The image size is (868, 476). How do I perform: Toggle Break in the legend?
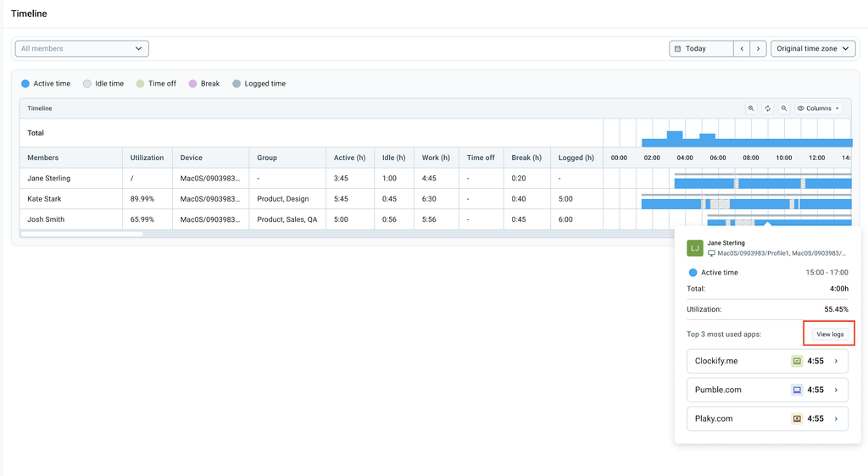coord(204,84)
